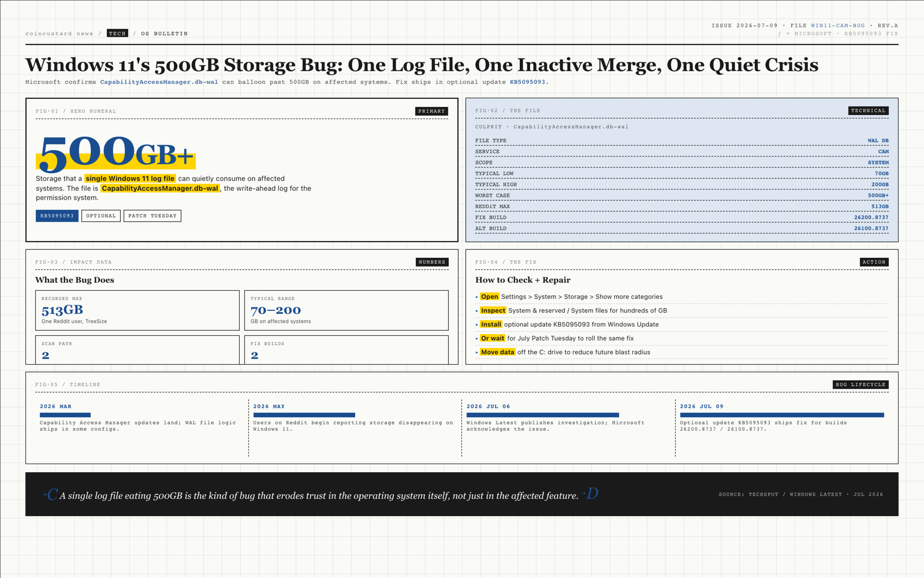The width and height of the screenshot is (924, 578).
Task: Click the BUG LIFECYCLE badge
Action: (x=860, y=384)
